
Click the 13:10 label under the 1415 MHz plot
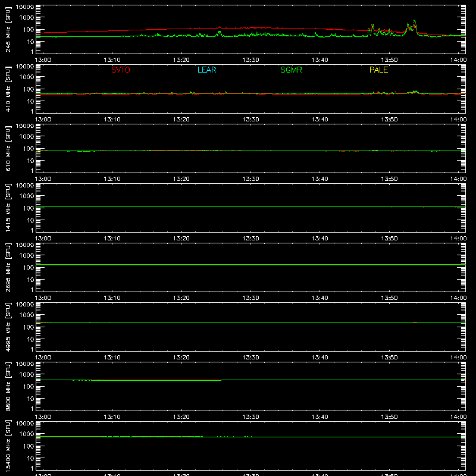[x=112, y=239]
